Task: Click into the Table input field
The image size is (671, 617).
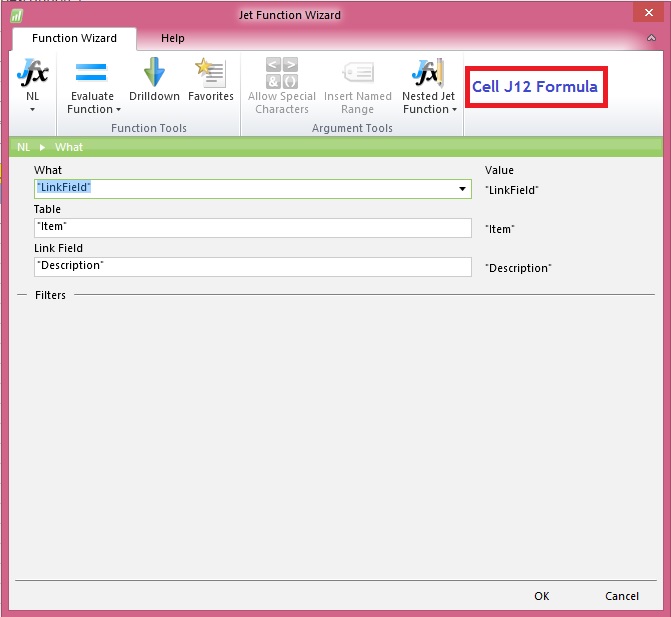Action: tap(252, 228)
